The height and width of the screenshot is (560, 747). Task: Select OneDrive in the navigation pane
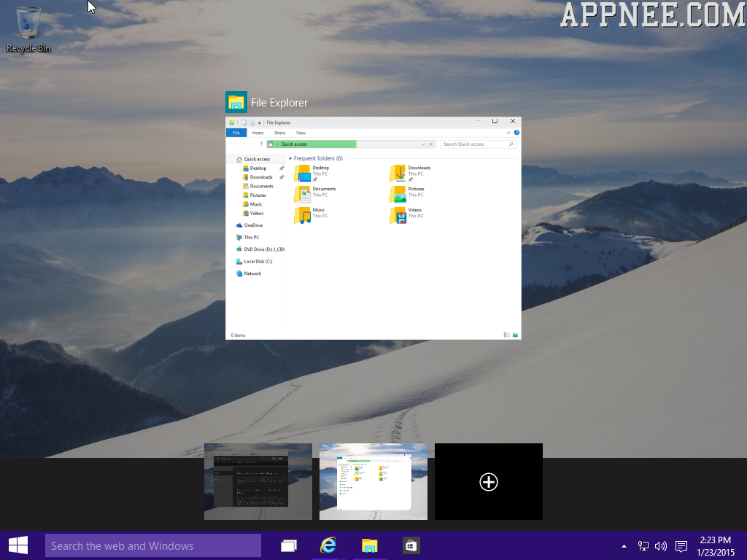[253, 225]
